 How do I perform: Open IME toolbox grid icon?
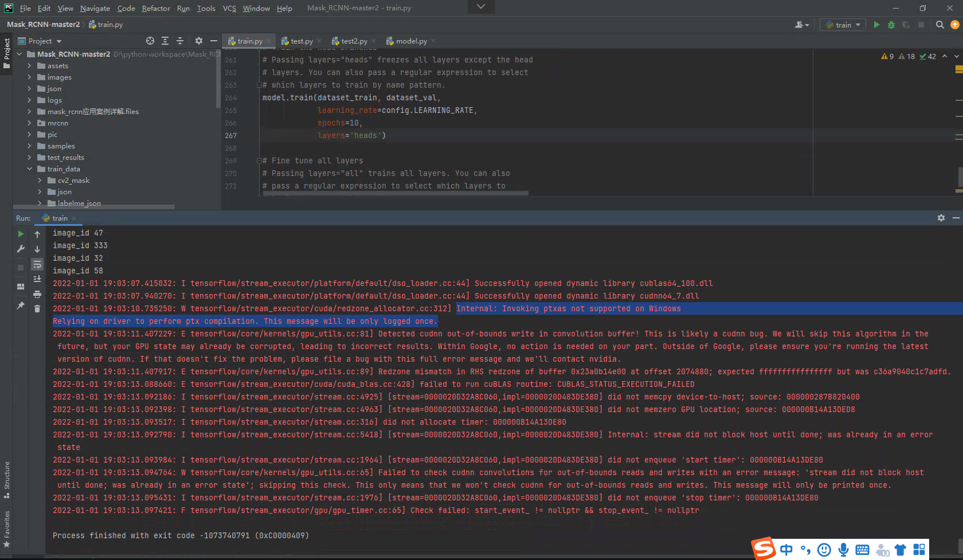tap(919, 550)
